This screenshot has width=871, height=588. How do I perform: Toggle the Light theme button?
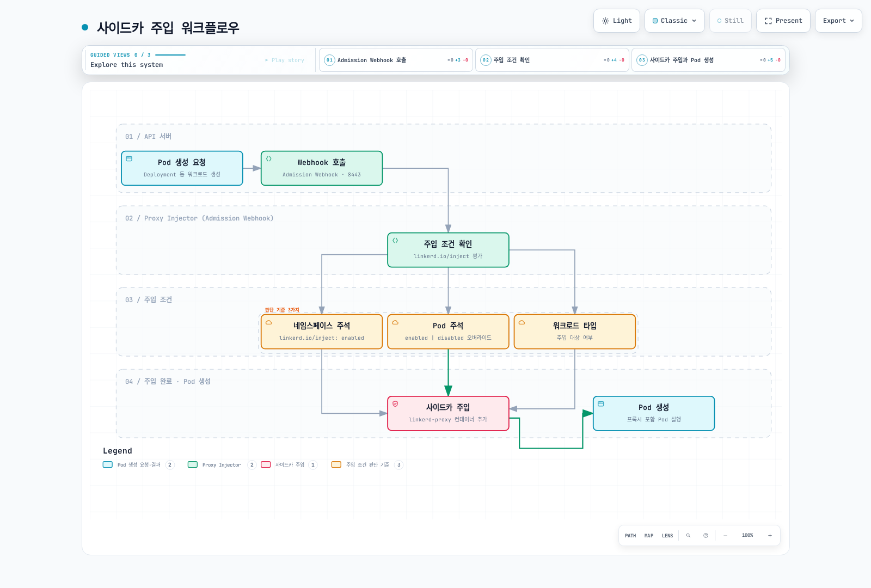[617, 21]
